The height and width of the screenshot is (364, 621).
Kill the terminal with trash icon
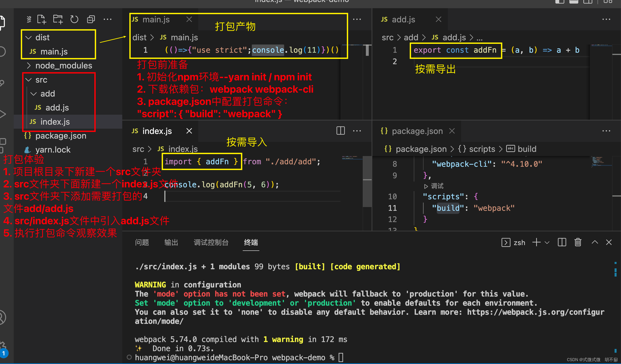point(578,242)
